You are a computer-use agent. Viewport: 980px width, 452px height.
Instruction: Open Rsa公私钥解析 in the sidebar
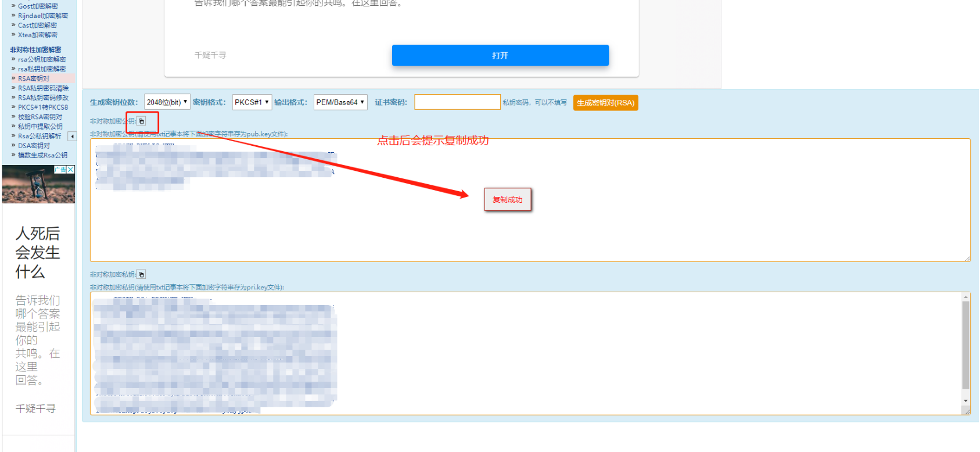click(40, 136)
